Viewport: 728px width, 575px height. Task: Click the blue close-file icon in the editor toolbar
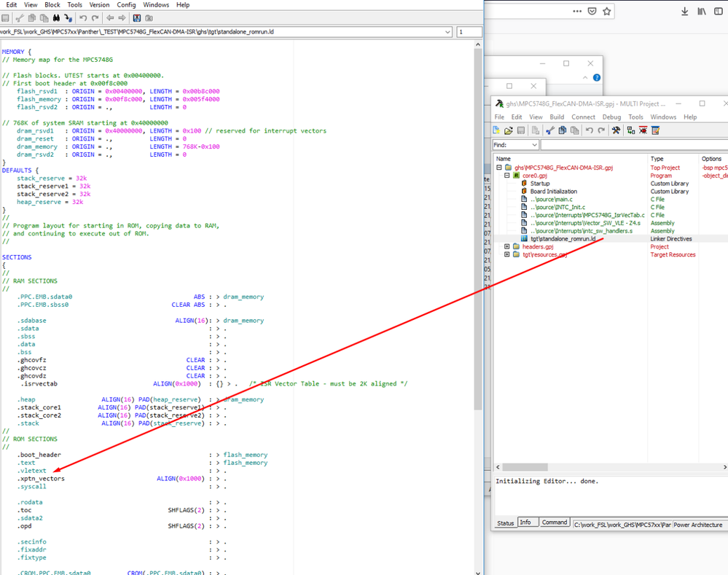(137, 18)
